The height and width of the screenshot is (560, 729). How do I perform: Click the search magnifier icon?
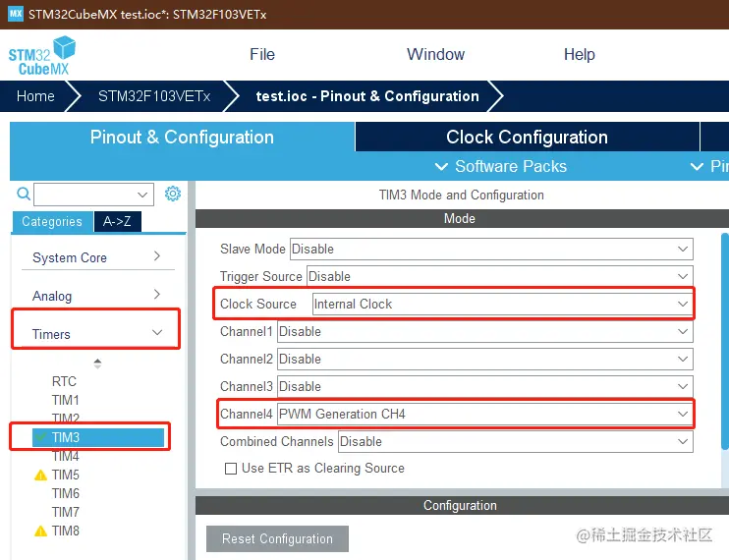tap(24, 194)
